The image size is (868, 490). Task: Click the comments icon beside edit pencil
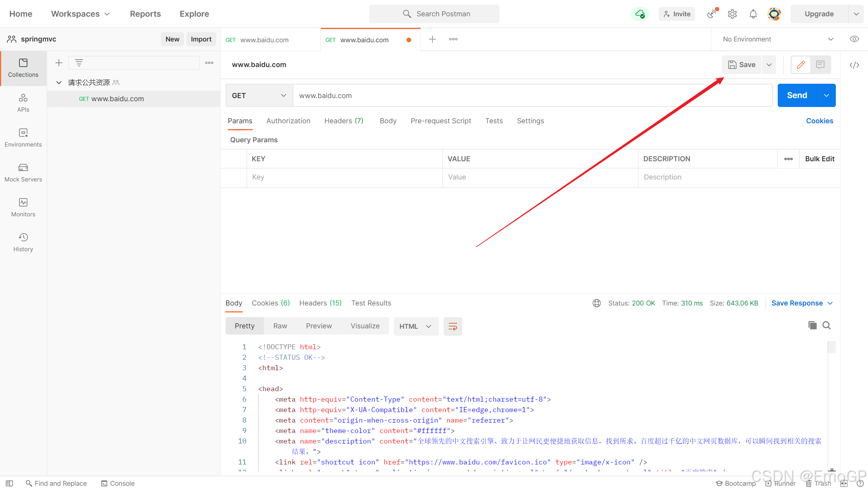[820, 65]
